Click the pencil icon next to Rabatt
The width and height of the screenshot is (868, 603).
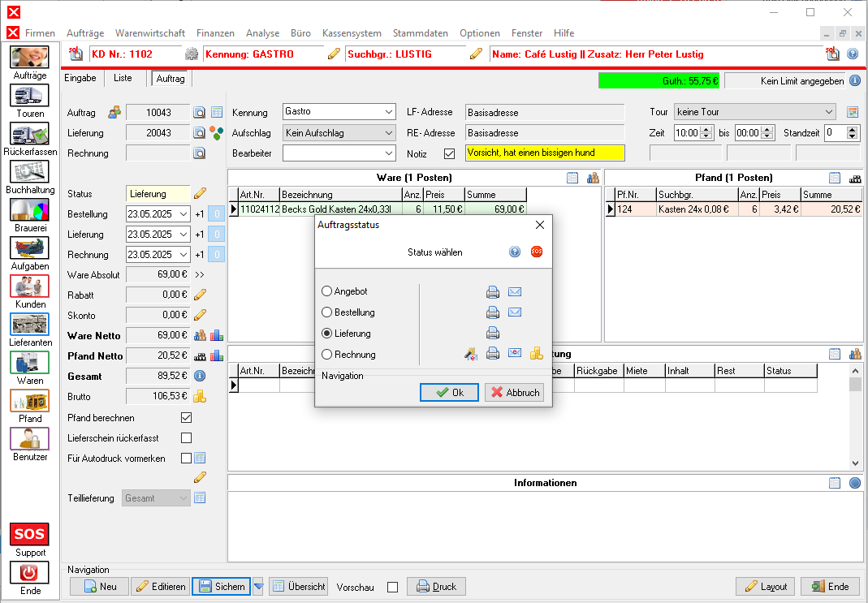pyautogui.click(x=200, y=295)
